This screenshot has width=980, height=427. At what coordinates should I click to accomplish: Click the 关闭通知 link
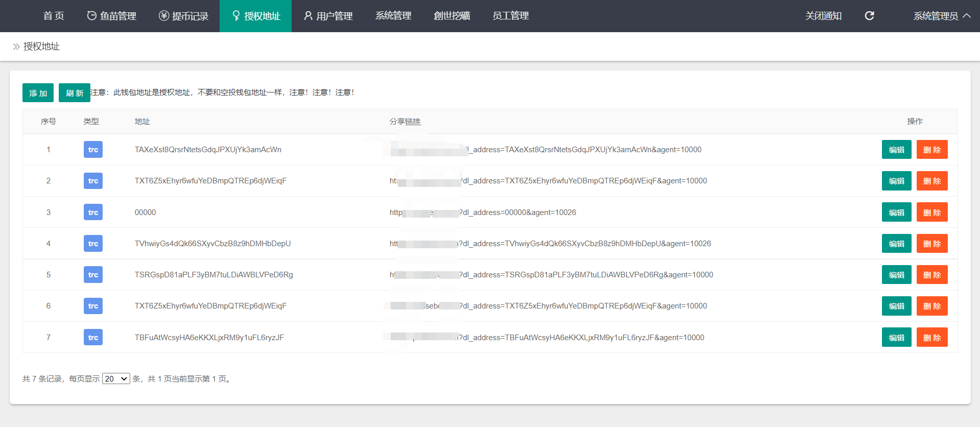[823, 16]
